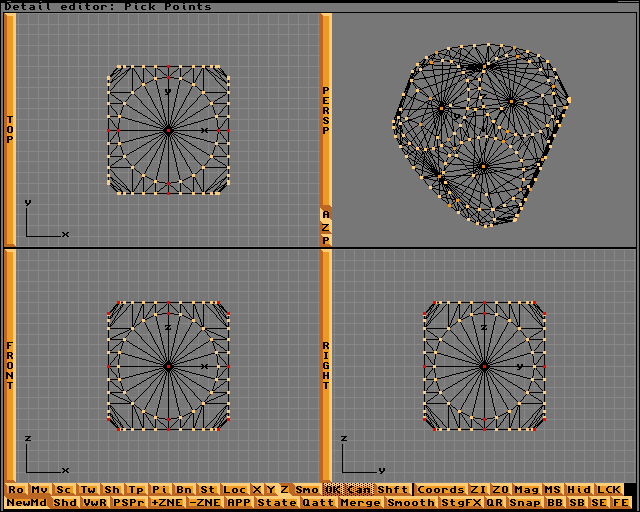Confirm with the OK button
The height and width of the screenshot is (512, 640).
[x=333, y=489]
